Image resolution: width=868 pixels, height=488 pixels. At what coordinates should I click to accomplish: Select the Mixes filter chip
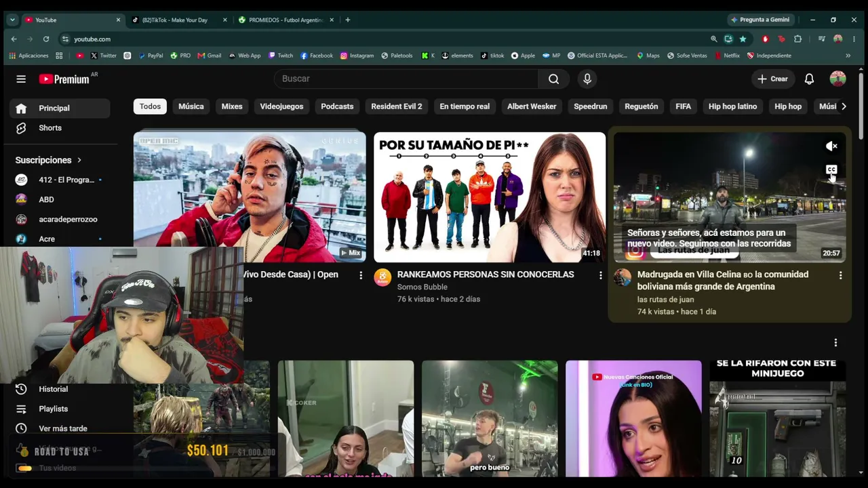point(232,106)
